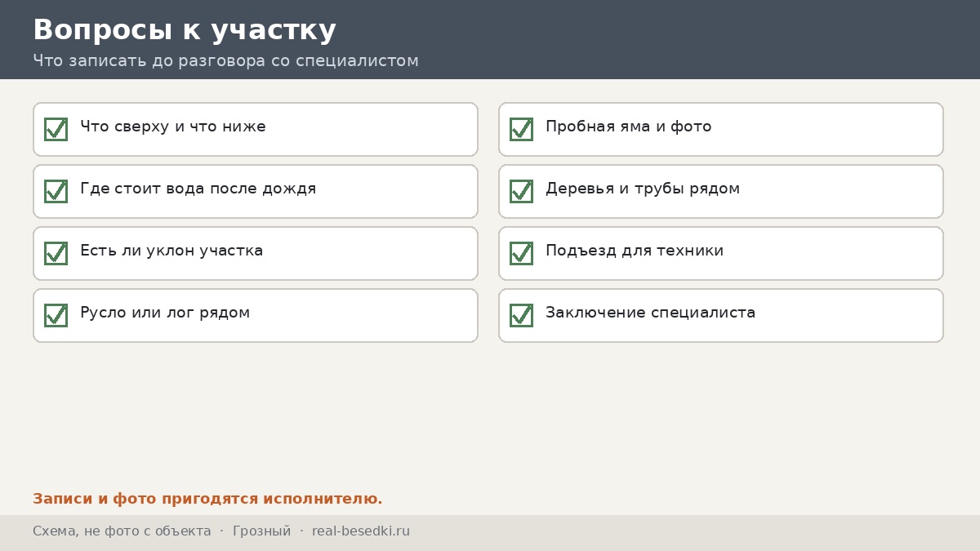Uncheck "Подъезд для техники" checkbox
This screenshot has height=551, width=980.
tap(521, 253)
